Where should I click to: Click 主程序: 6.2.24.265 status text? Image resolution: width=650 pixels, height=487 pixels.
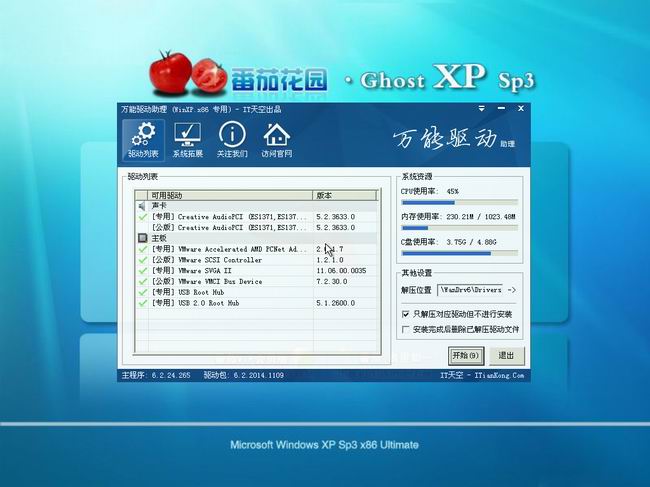click(156, 375)
